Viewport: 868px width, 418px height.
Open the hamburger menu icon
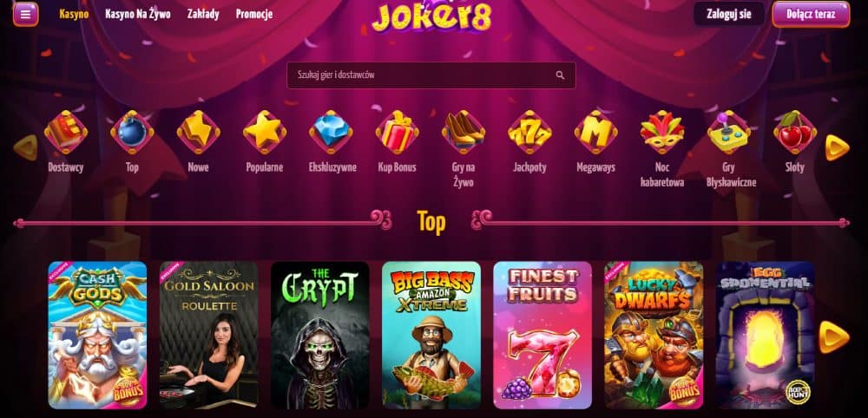(x=25, y=14)
